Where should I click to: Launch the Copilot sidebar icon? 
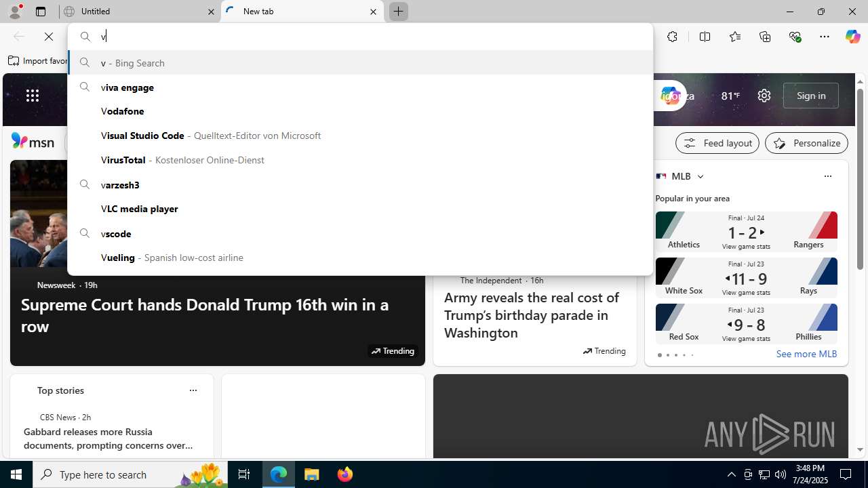[x=852, y=37]
